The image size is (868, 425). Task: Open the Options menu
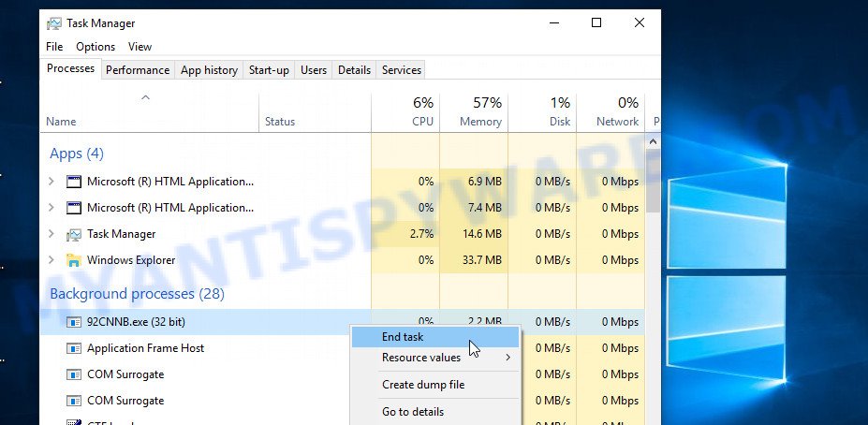click(96, 47)
